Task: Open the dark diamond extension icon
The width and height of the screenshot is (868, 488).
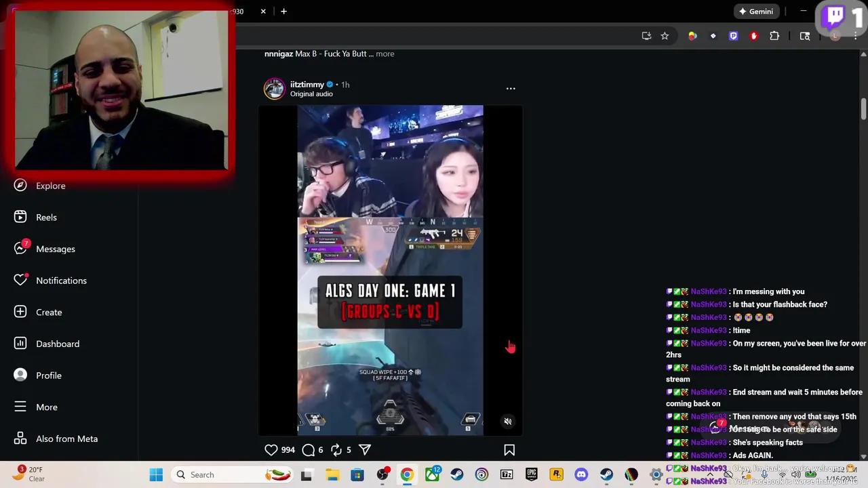Action: point(713,36)
